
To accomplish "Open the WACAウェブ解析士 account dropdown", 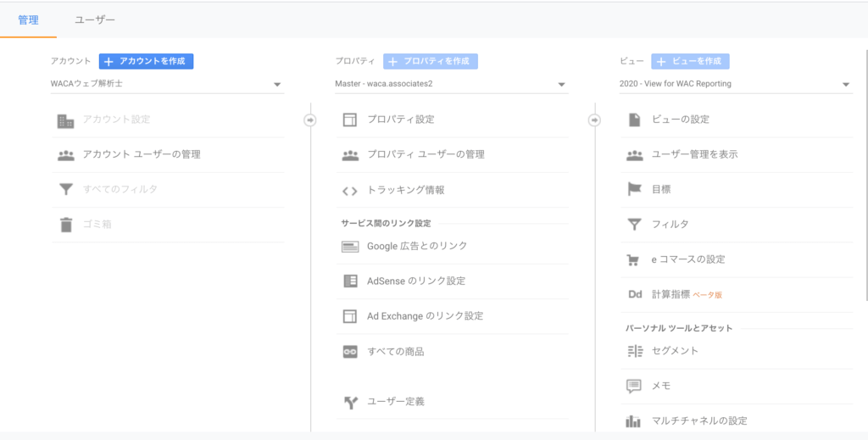I will point(167,84).
